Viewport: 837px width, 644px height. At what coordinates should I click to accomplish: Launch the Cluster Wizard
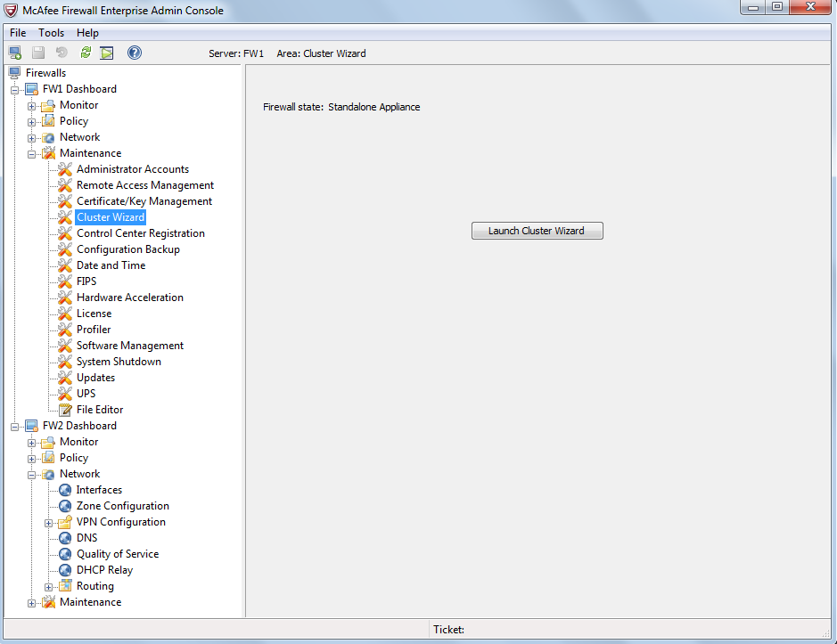(537, 231)
